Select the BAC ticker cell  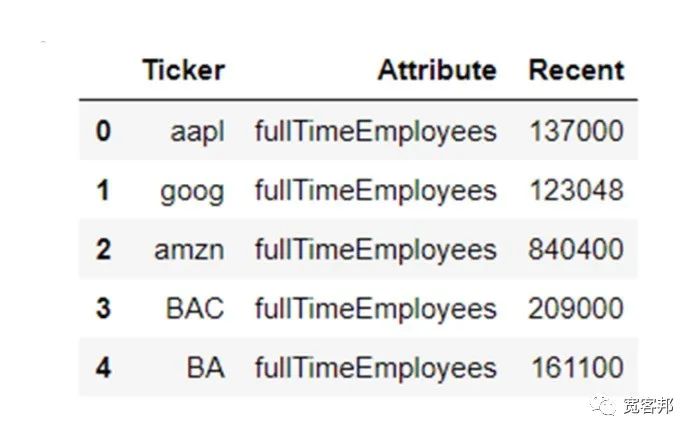[195, 308]
